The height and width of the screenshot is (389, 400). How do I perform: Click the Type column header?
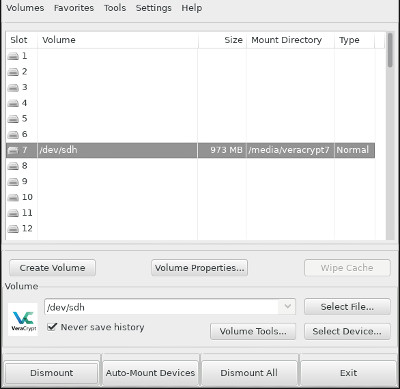354,40
